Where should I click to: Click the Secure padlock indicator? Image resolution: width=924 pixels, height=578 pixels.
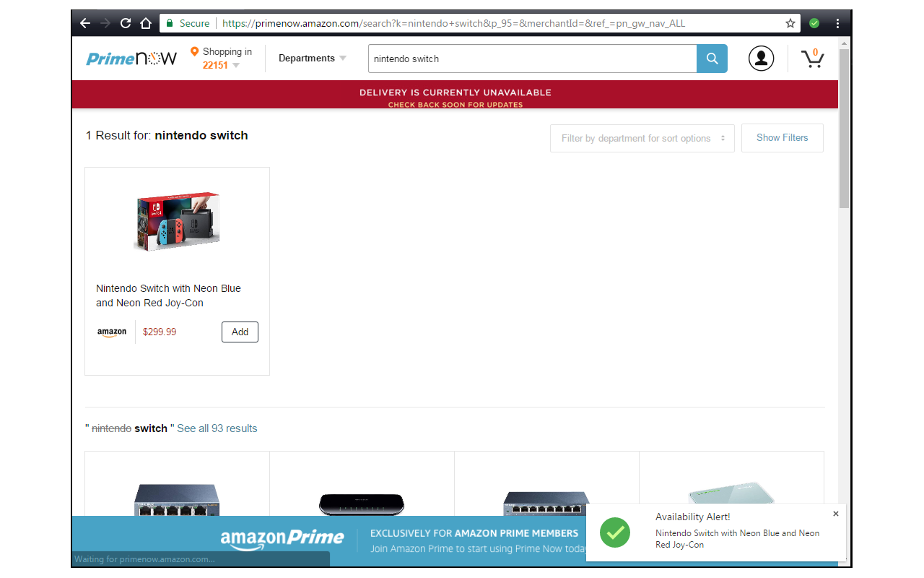click(187, 23)
